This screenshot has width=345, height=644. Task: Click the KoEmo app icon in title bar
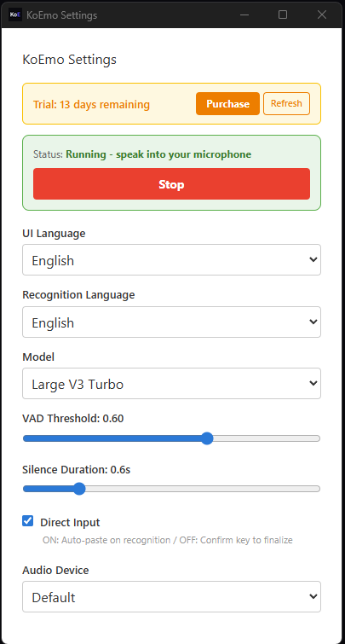click(x=15, y=15)
